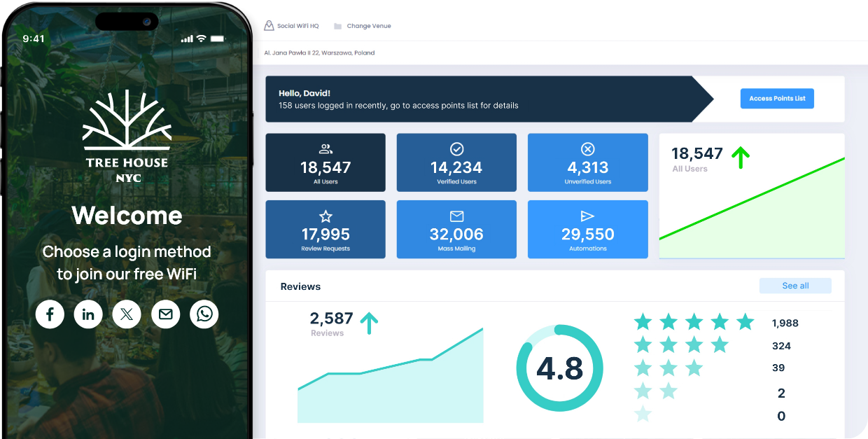
Task: Click the Change Venue menu item
Action: (369, 27)
